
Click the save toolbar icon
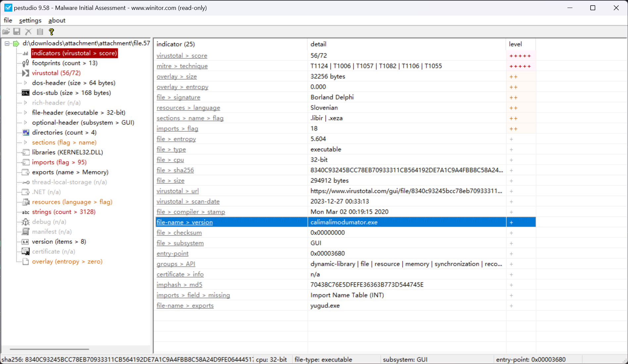tap(17, 32)
